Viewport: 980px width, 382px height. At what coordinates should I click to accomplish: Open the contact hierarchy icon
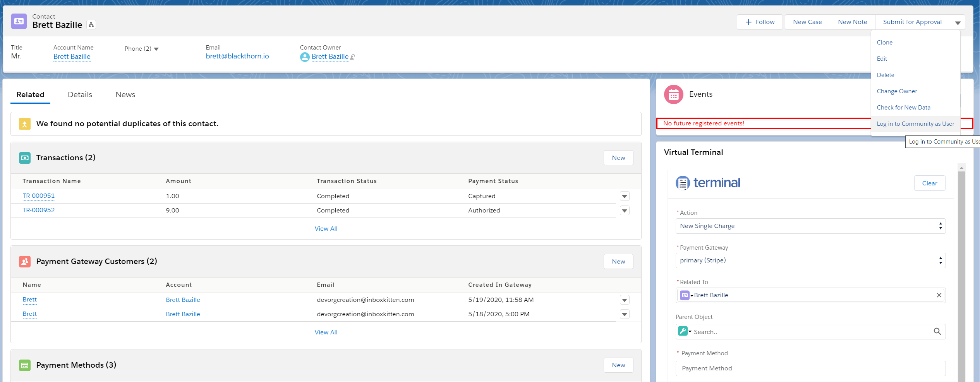click(x=91, y=25)
